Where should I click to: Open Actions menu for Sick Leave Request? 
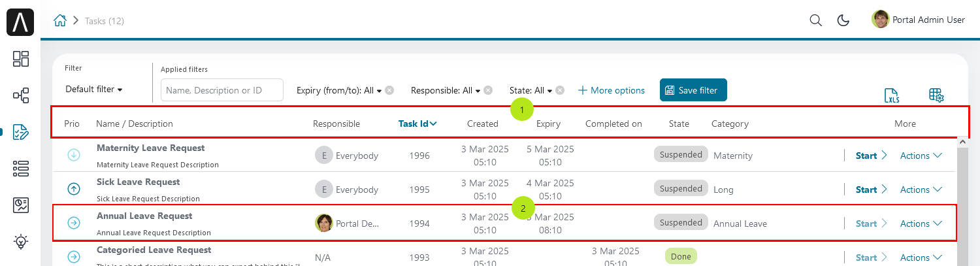(x=921, y=190)
